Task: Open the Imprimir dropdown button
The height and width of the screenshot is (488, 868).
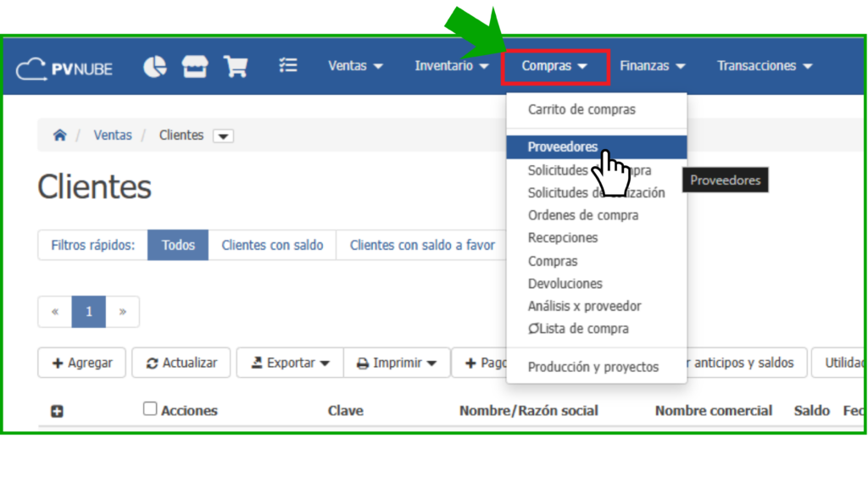Action: pos(397,363)
